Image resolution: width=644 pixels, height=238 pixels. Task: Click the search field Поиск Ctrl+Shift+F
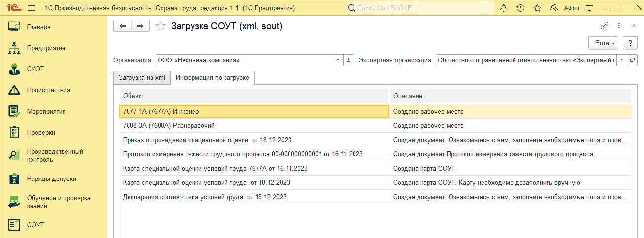(420, 8)
